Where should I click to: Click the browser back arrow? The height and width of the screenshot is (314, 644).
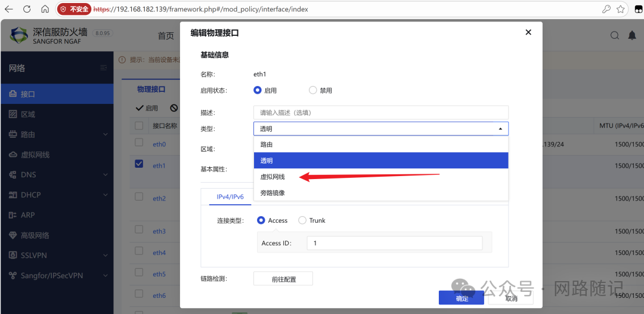click(x=10, y=9)
